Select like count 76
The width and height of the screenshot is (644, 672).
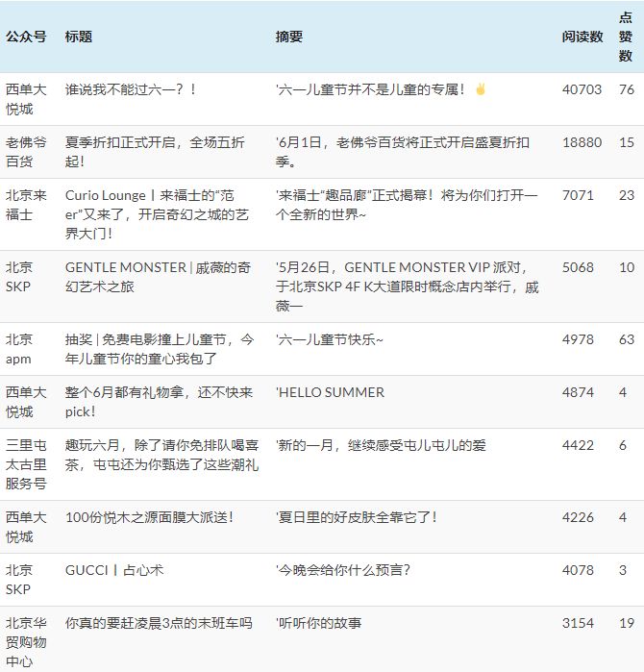pyautogui.click(x=627, y=89)
